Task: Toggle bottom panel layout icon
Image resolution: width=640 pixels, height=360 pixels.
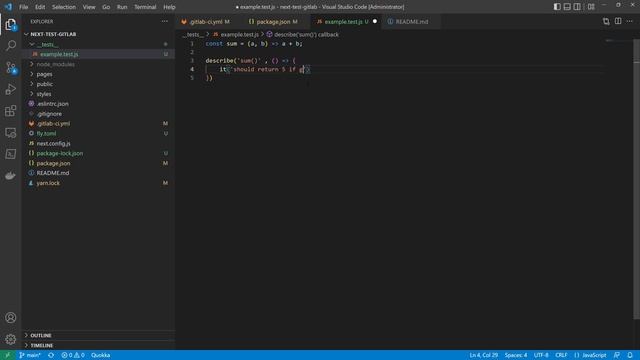Action: coord(567,7)
